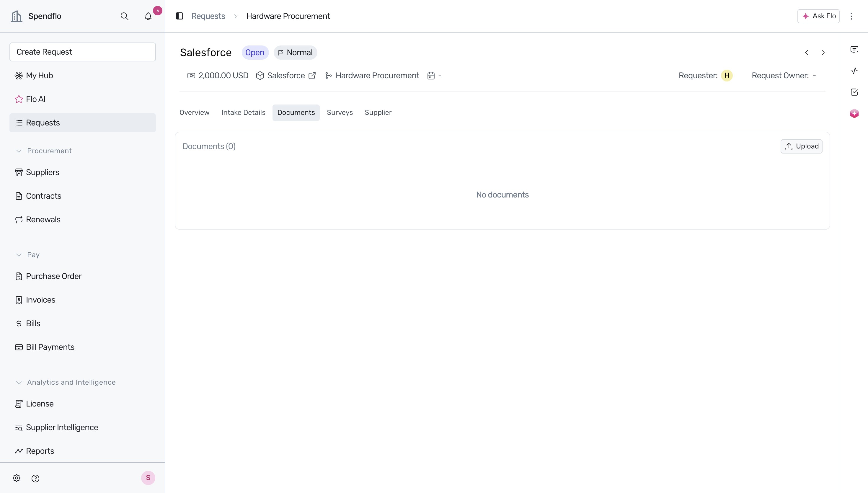Click the Salesforce vendor box icon
This screenshot has height=493, width=868.
click(260, 76)
